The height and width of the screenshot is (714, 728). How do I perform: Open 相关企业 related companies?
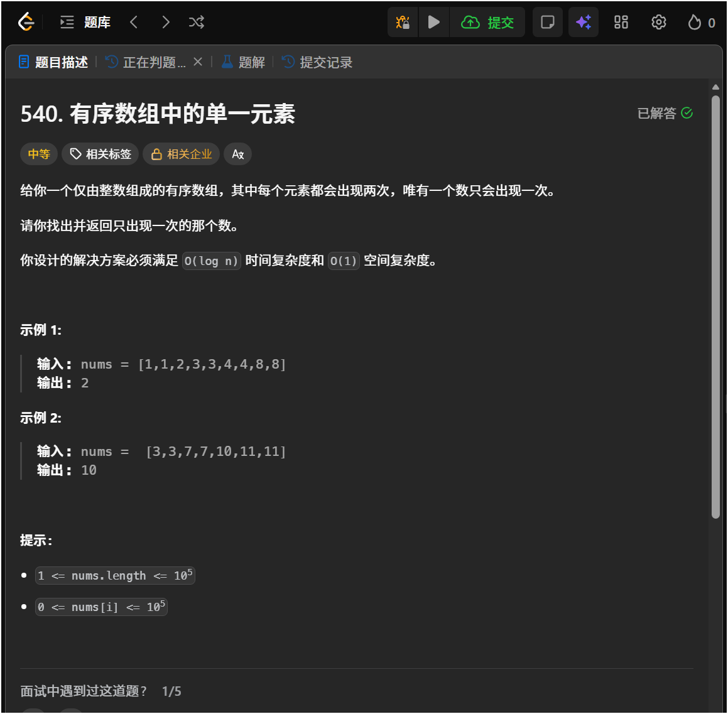coord(181,154)
